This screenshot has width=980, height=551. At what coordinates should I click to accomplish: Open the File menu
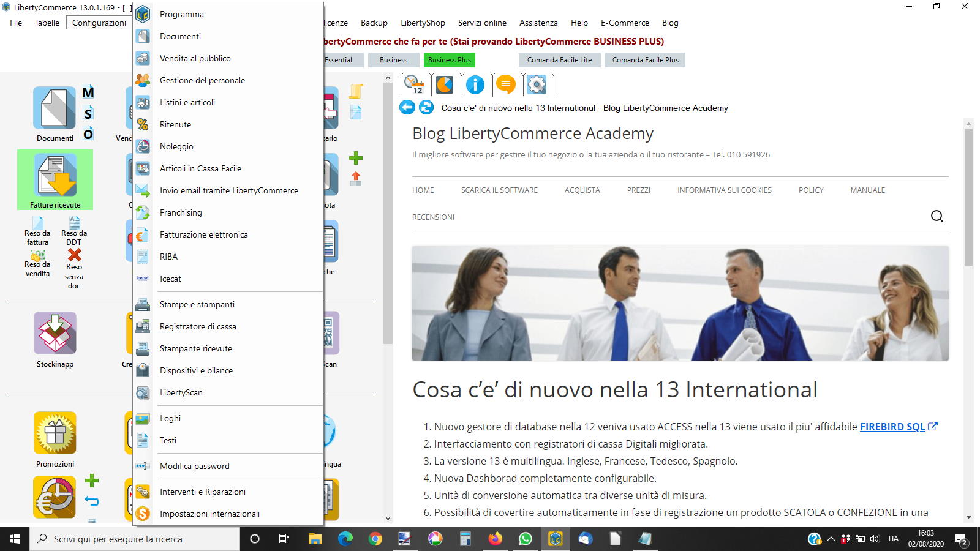coord(16,23)
